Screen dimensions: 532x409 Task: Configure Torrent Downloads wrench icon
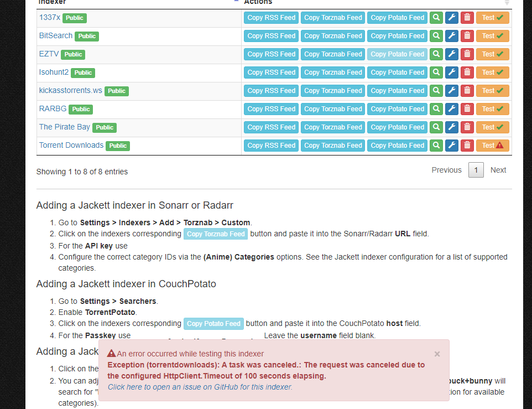[452, 146]
